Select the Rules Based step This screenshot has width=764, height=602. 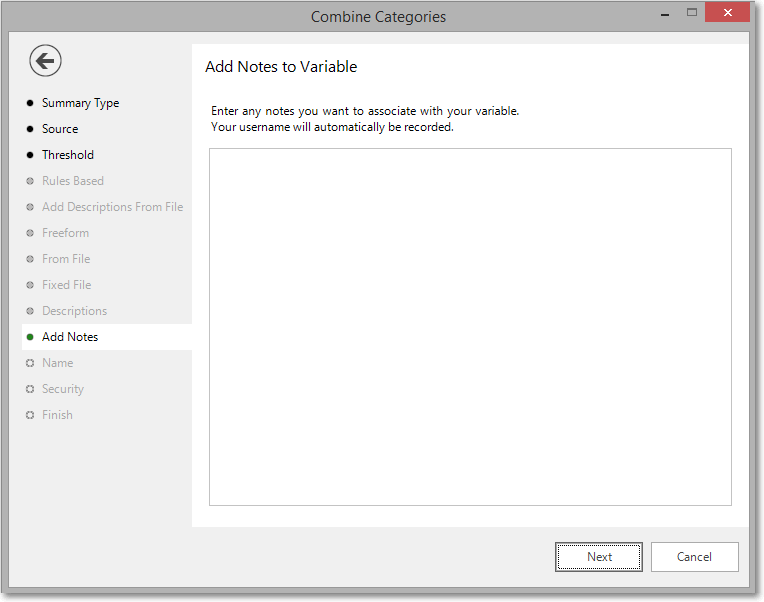click(x=73, y=181)
